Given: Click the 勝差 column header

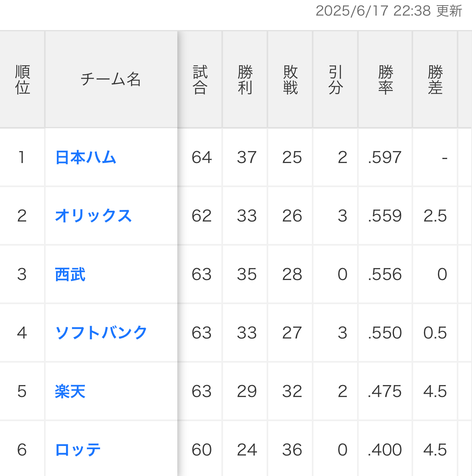Looking at the screenshot, I should point(435,80).
